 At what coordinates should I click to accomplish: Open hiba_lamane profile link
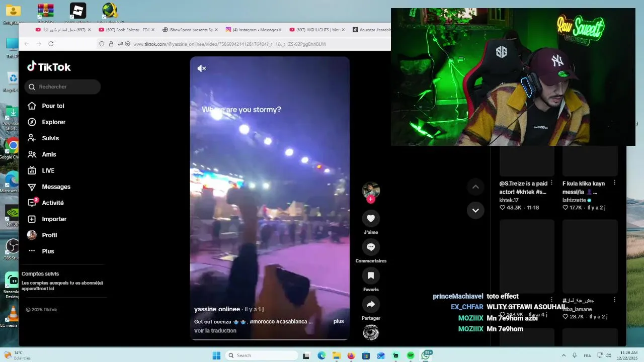coord(577,309)
